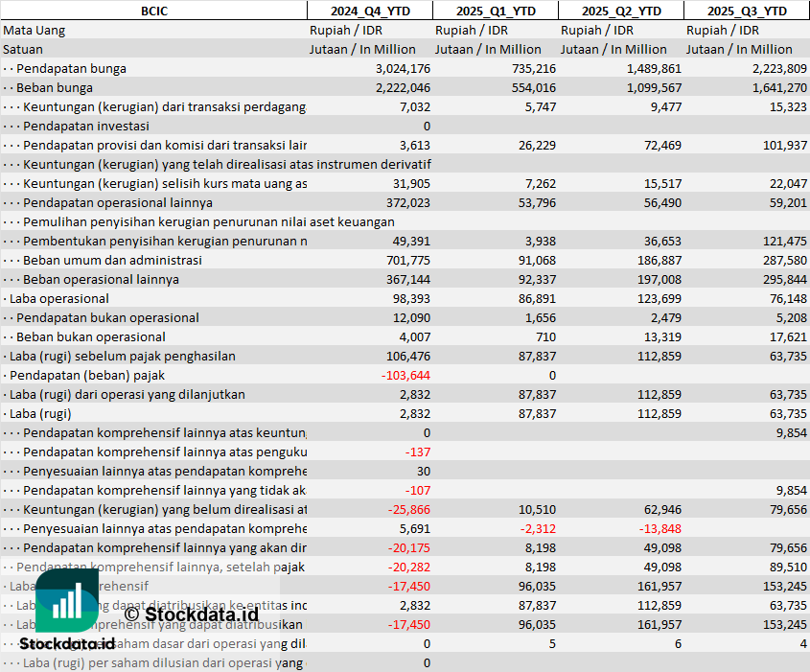The width and height of the screenshot is (810, 672).
Task: Select Beban bukan operasional value 13,319
Action: pyautogui.click(x=662, y=336)
